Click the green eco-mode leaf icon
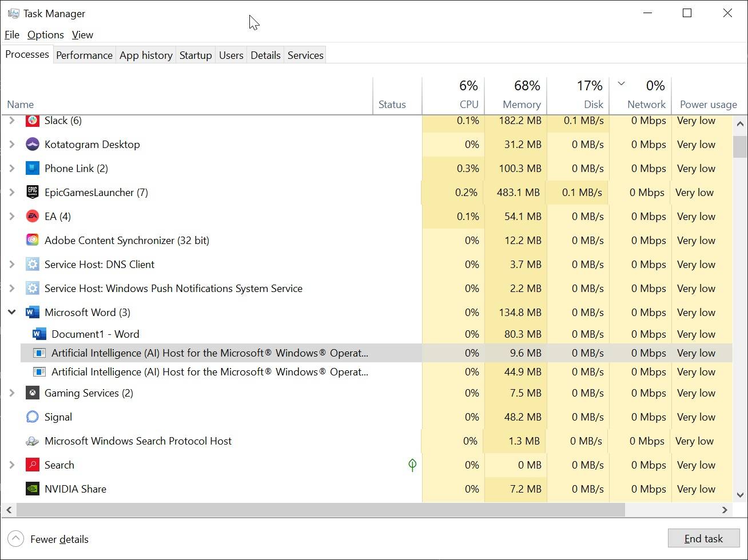Image resolution: width=748 pixels, height=560 pixels. click(x=412, y=465)
